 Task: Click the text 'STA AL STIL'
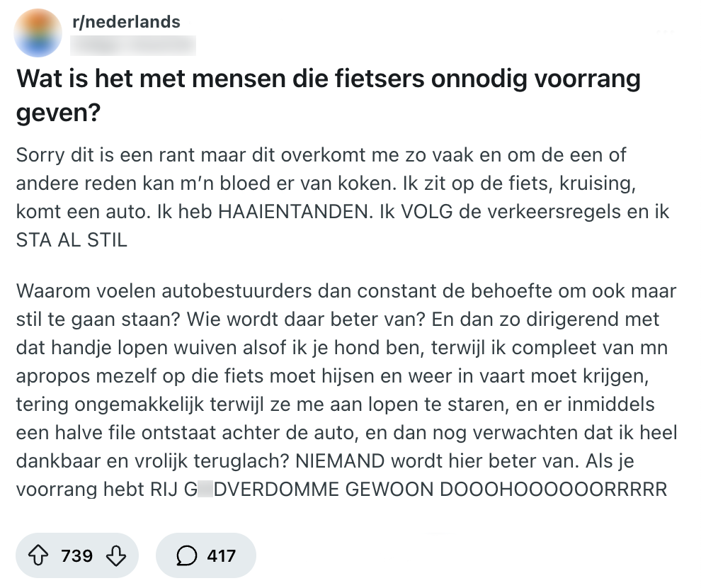click(72, 239)
